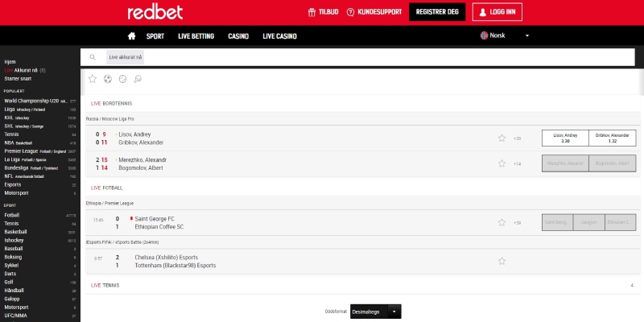
Task: Show +39 more markets for Saint George match
Action: [x=517, y=223]
